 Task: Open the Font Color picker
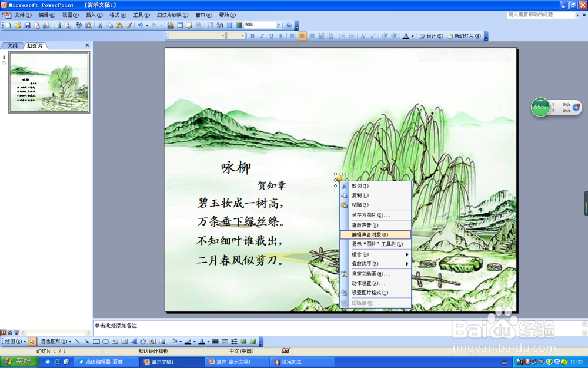pos(412,36)
